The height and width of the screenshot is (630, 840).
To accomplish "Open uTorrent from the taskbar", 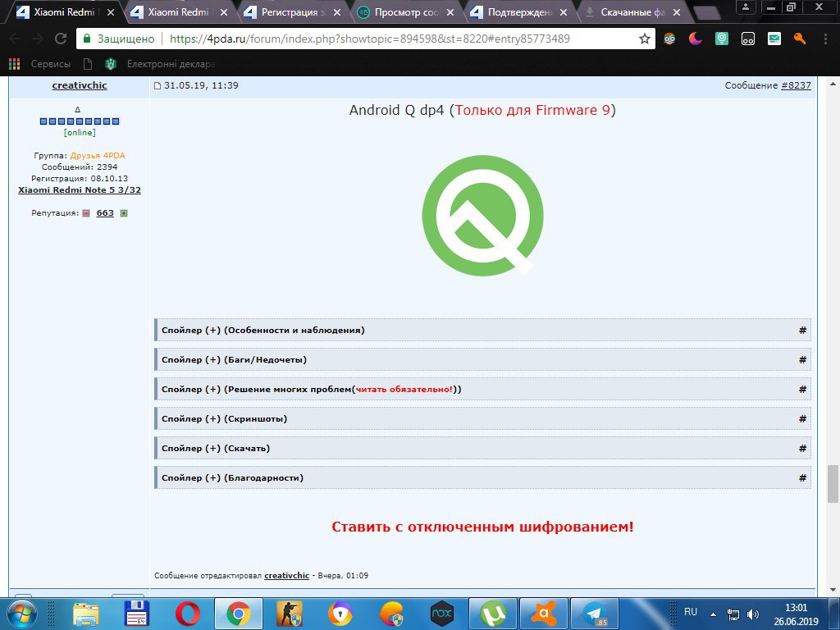I will click(493, 614).
